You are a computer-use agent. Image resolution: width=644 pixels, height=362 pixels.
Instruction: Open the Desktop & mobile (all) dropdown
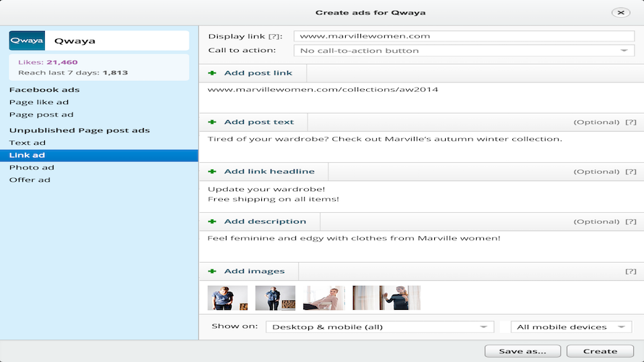pyautogui.click(x=379, y=327)
